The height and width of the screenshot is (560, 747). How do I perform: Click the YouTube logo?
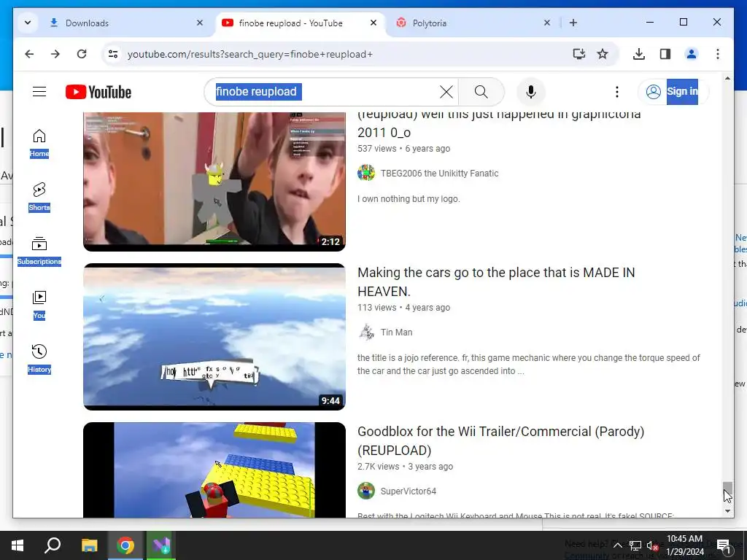point(98,92)
